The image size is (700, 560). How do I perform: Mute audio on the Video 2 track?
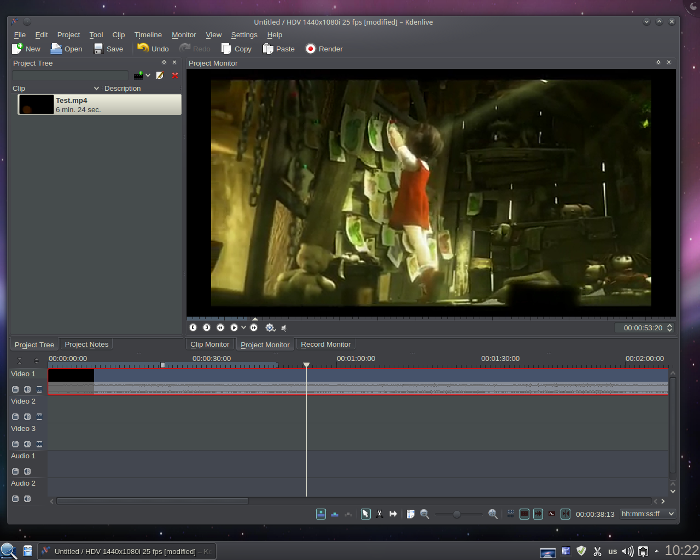pyautogui.click(x=27, y=417)
